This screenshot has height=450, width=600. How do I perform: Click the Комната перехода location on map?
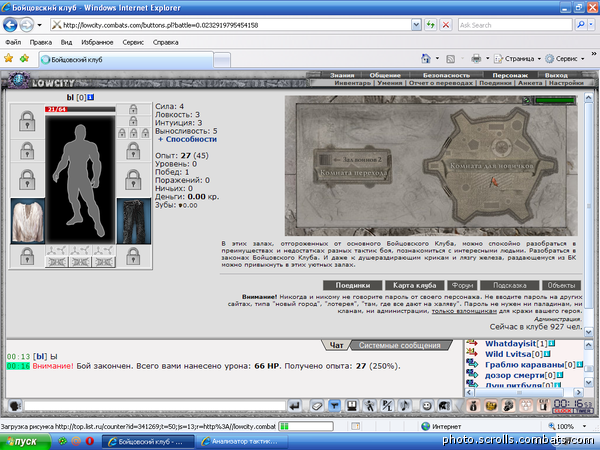click(x=353, y=173)
